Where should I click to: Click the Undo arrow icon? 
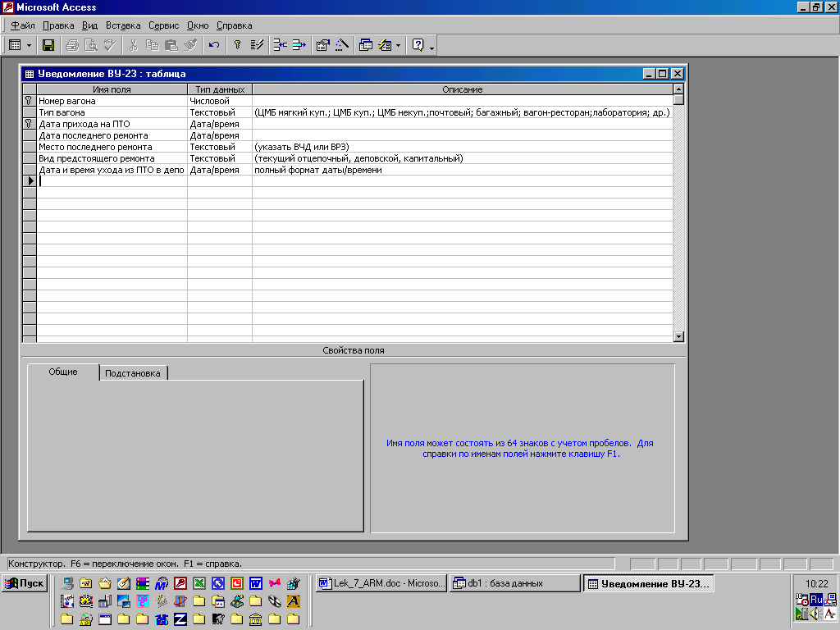(x=214, y=46)
